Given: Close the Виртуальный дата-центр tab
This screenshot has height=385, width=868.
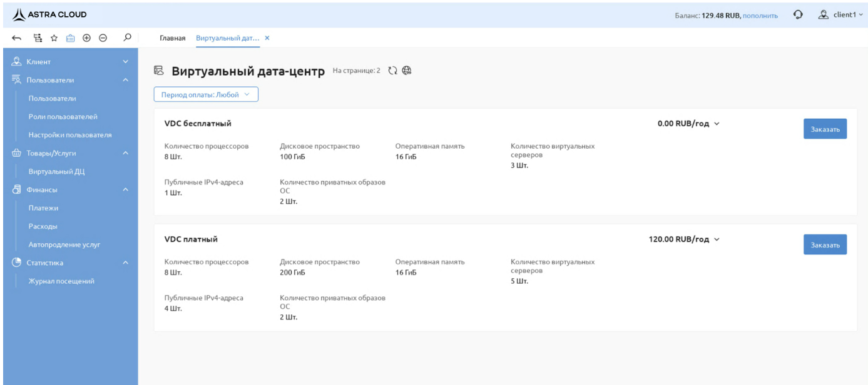Looking at the screenshot, I should pos(267,38).
